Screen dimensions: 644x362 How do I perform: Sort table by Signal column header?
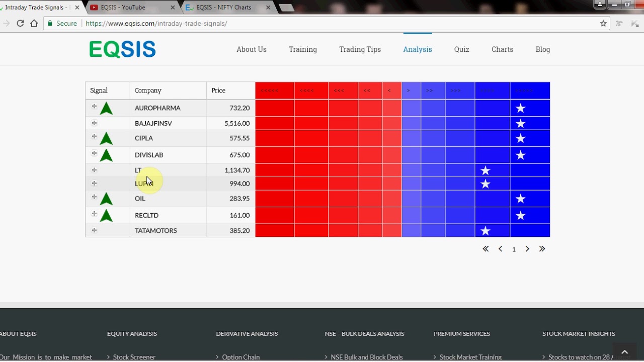click(x=108, y=90)
